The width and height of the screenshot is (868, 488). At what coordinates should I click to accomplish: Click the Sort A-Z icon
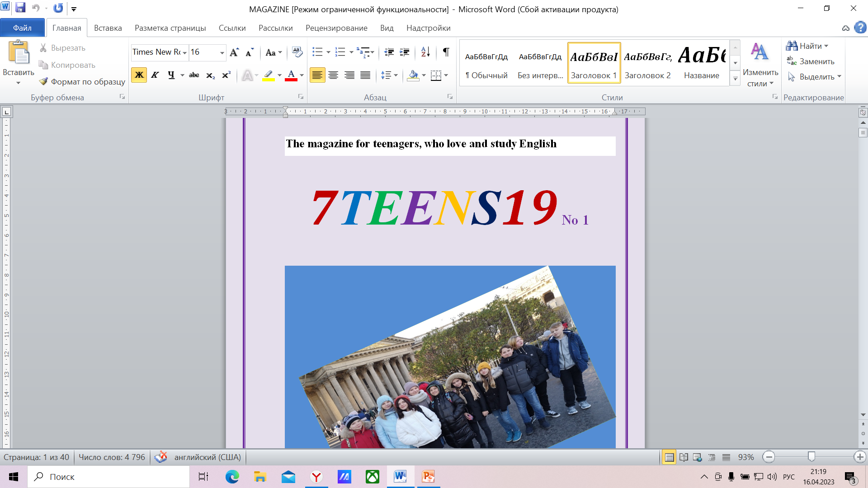pos(425,52)
